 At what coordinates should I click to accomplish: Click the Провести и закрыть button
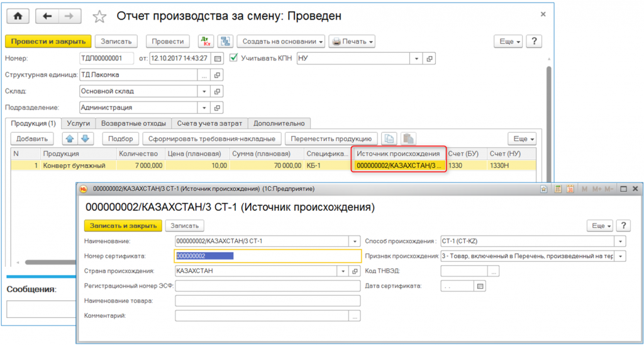pyautogui.click(x=48, y=42)
